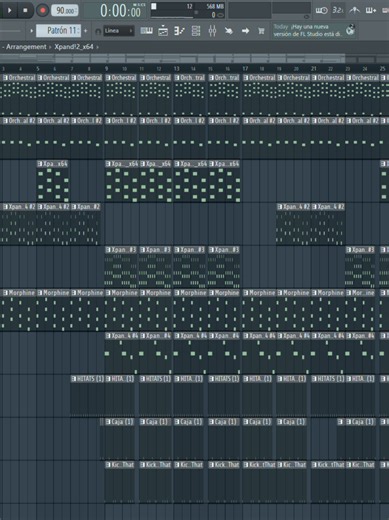
Task: Open the menu icon of the HITATS (1) clip at bar 7
Action: point(74,379)
